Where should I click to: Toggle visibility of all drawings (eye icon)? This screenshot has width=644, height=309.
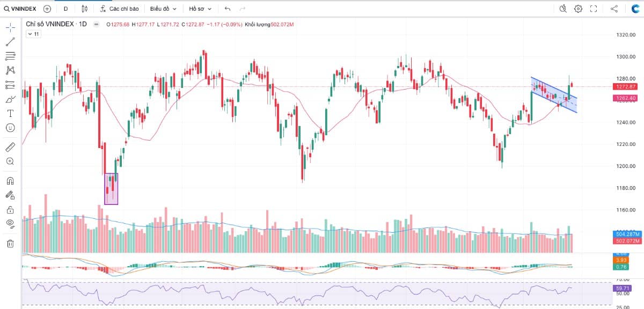[10, 223]
